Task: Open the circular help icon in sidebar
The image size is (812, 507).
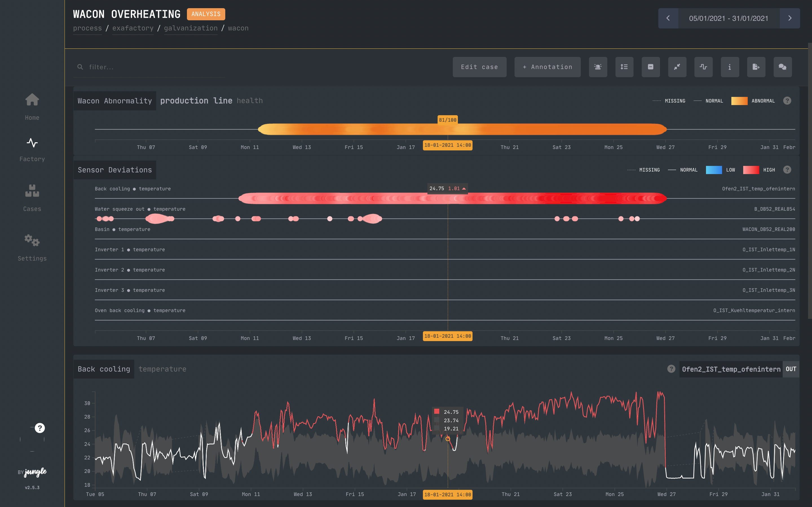Action: pyautogui.click(x=39, y=428)
